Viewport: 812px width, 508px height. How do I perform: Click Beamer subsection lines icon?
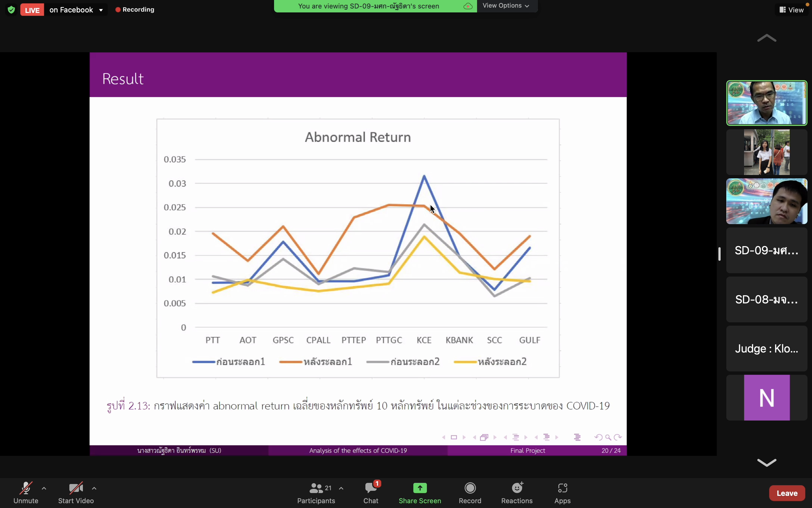(516, 437)
